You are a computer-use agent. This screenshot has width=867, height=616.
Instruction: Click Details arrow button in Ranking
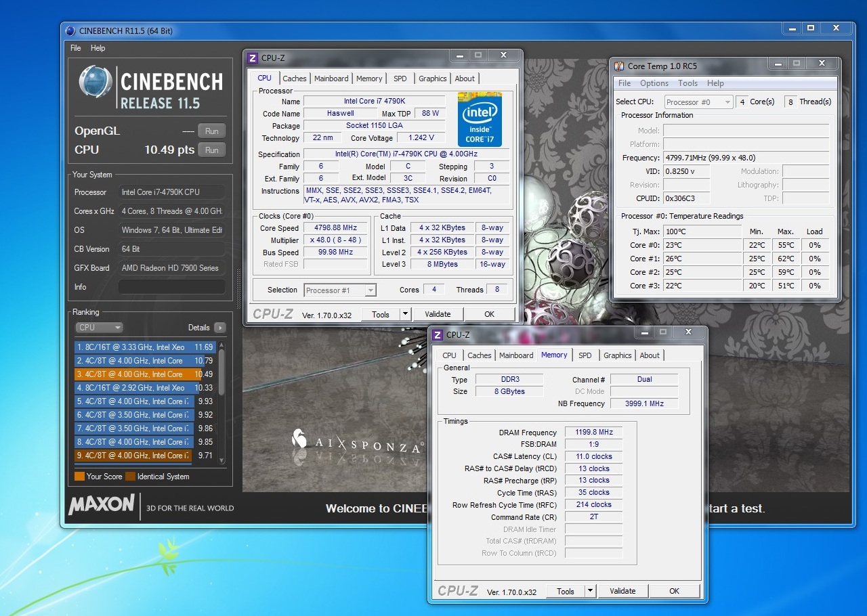[x=219, y=328]
